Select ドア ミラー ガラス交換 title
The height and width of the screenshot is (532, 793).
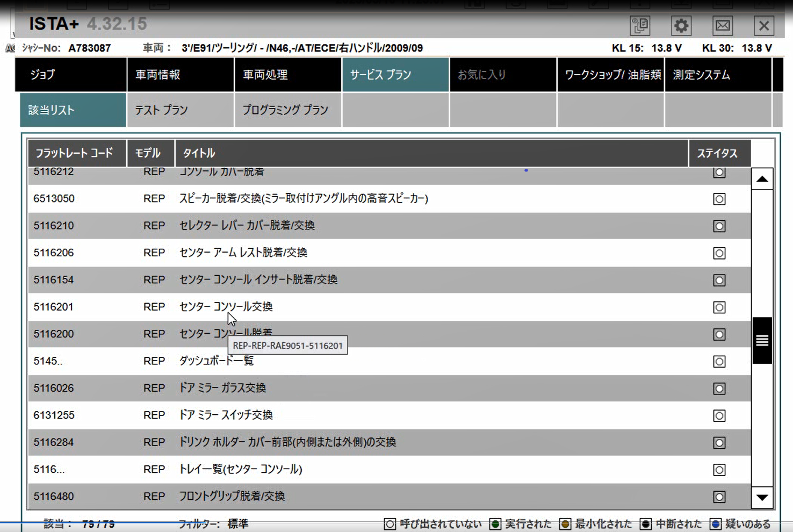tap(222, 388)
